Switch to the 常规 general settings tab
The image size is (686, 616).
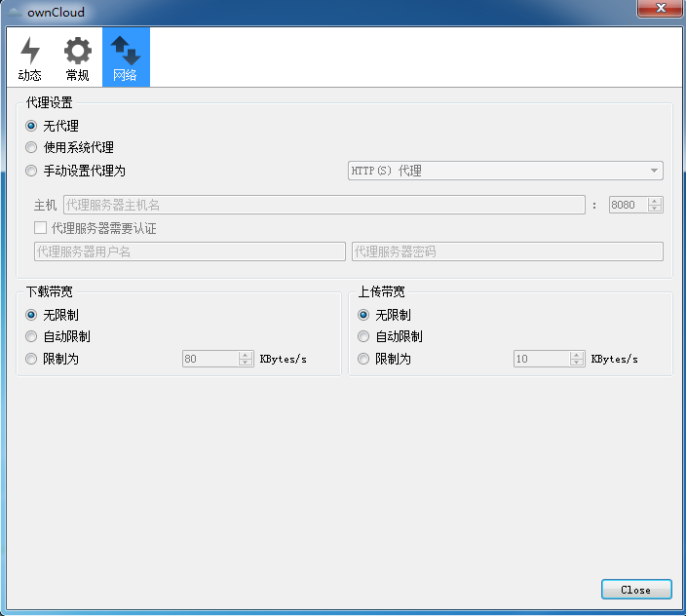point(77,58)
